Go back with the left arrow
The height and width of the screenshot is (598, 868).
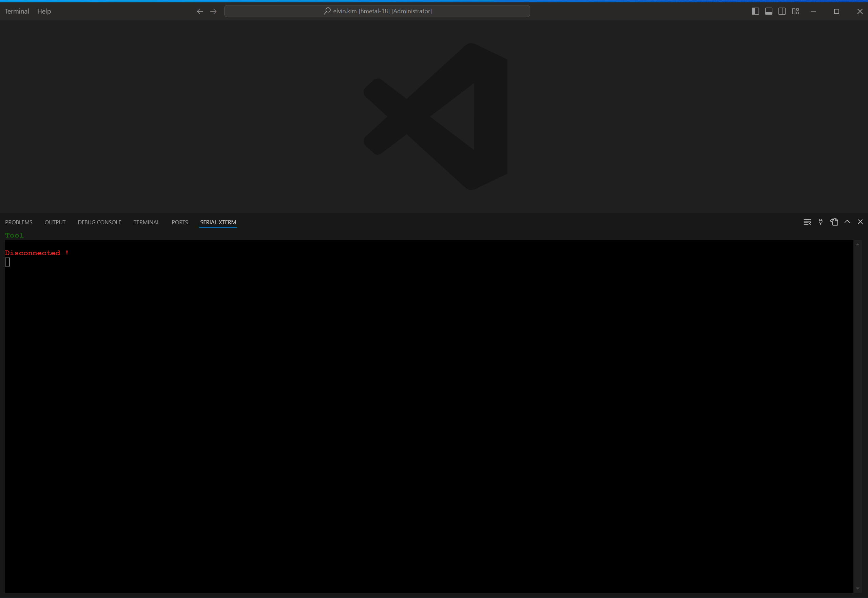[x=200, y=11]
